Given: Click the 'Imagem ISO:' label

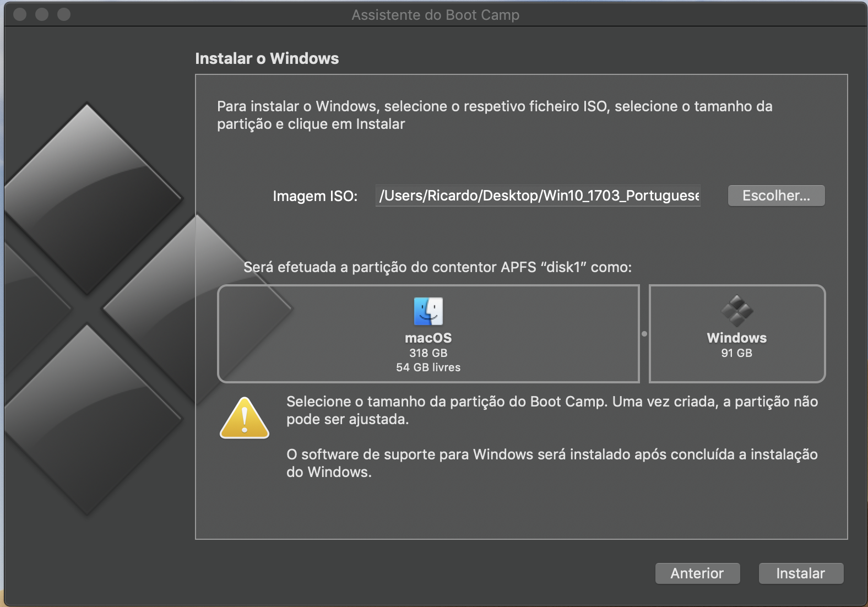Looking at the screenshot, I should [315, 196].
